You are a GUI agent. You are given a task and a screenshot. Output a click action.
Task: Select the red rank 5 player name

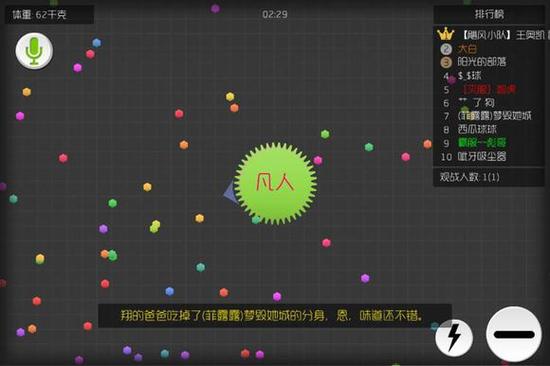coord(489,89)
